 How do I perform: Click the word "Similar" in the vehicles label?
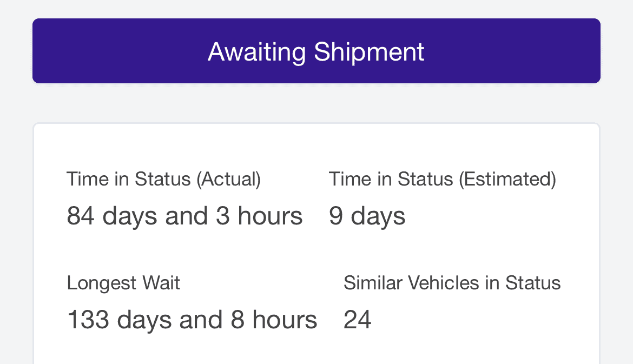pyautogui.click(x=373, y=283)
